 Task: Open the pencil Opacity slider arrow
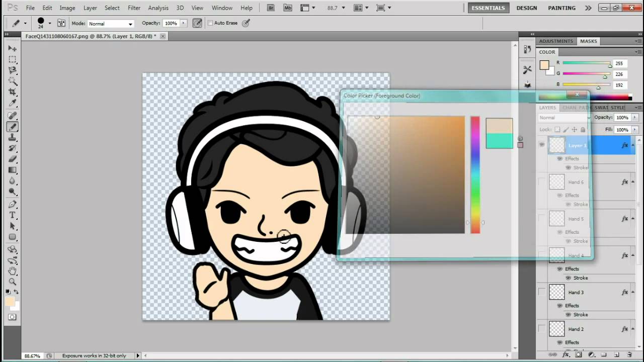[183, 23]
